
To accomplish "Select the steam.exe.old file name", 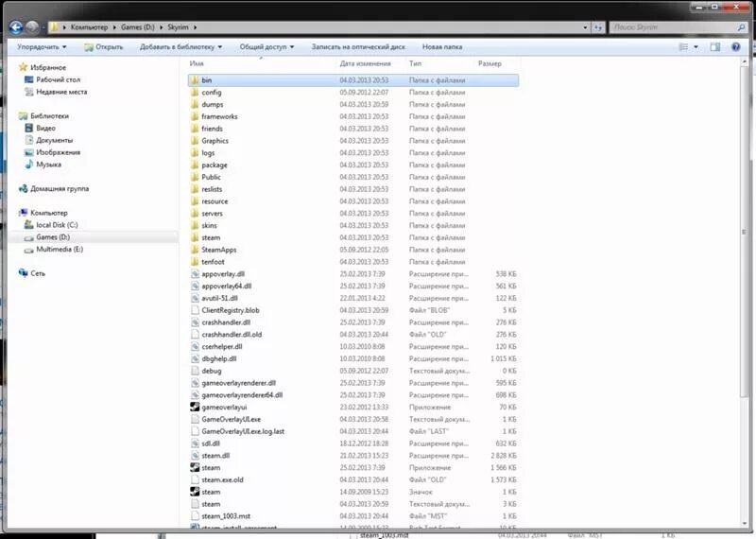I will coord(222,479).
